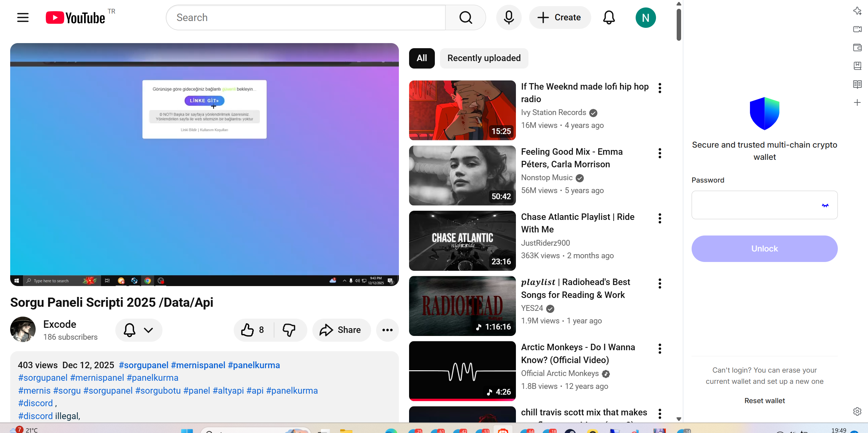868x433 pixels.
Task: Toggle password visibility in the wallet
Action: coord(825,205)
